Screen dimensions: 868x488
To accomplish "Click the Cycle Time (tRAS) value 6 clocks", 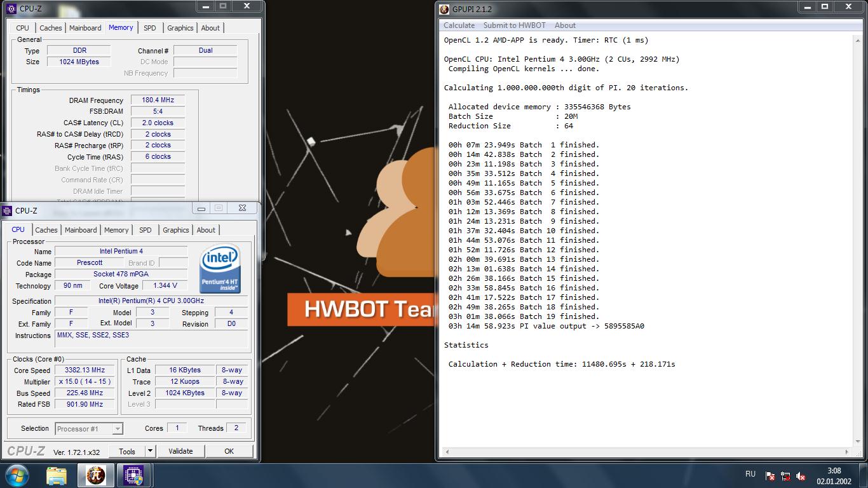I will point(158,156).
